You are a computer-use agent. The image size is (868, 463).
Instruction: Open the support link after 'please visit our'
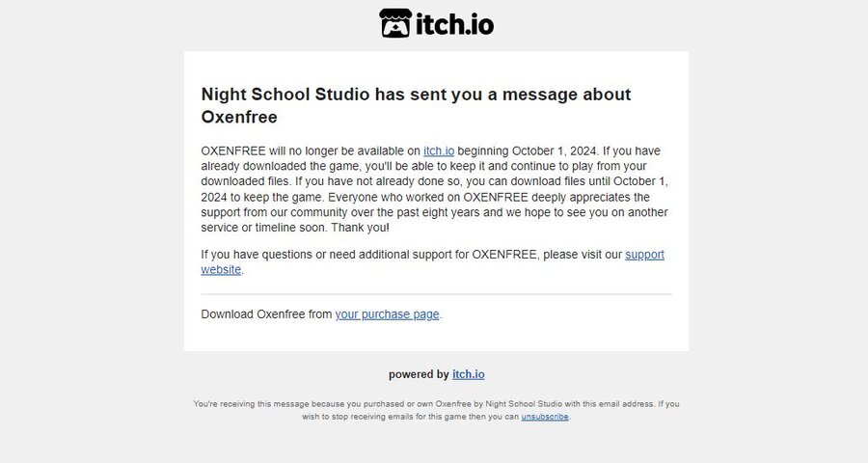coord(644,255)
